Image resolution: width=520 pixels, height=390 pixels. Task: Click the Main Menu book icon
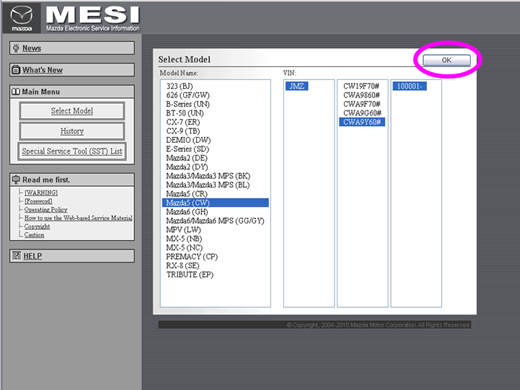click(x=16, y=91)
